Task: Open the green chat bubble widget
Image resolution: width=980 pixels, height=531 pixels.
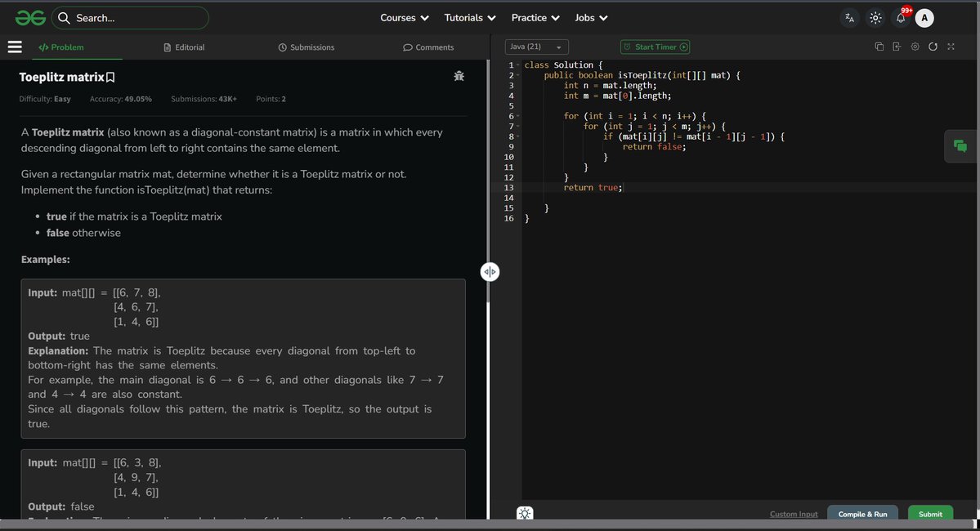Action: [x=960, y=146]
